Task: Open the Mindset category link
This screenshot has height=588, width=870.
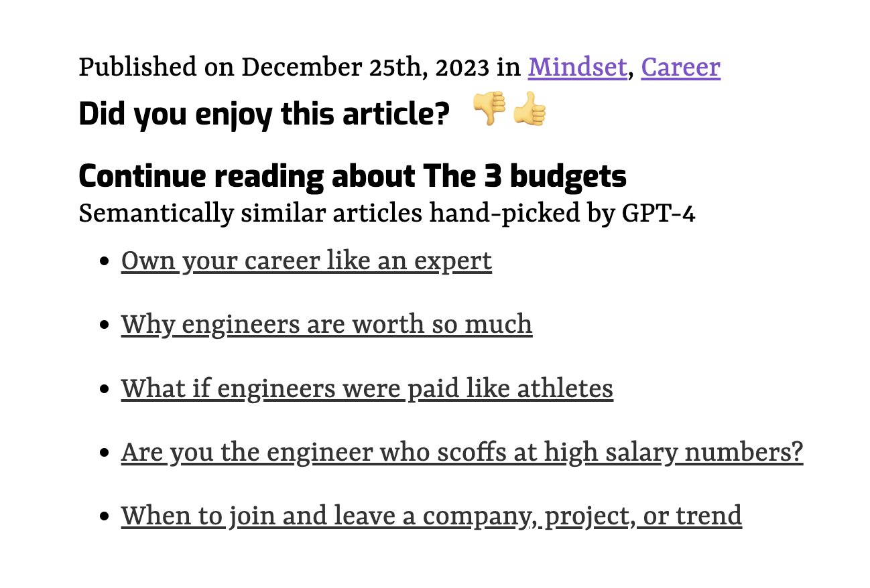Action: (x=577, y=67)
